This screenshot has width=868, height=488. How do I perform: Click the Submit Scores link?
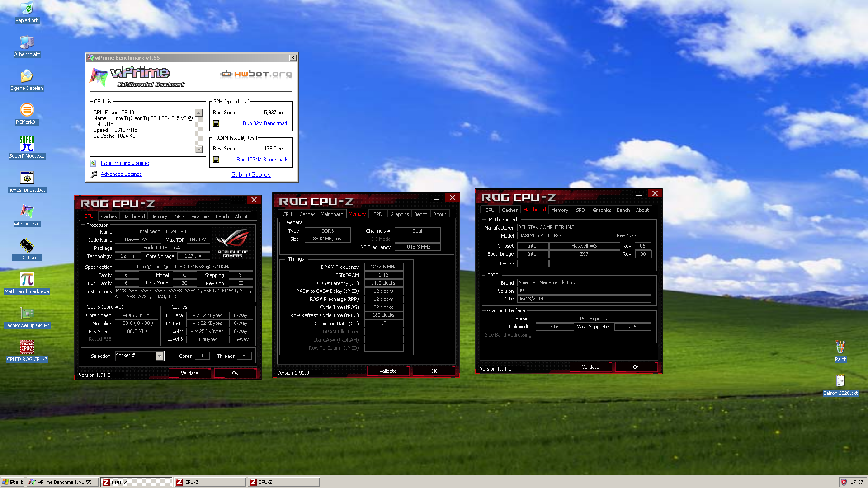pos(251,174)
